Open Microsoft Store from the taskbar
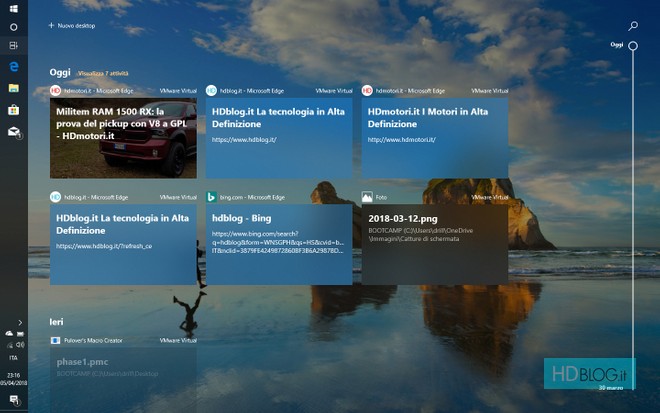 point(13,109)
